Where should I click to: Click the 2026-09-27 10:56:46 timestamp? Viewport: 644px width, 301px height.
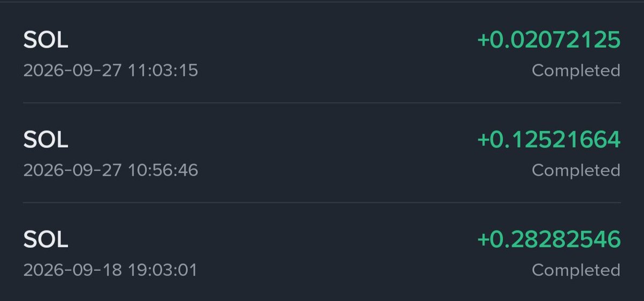click(x=111, y=170)
